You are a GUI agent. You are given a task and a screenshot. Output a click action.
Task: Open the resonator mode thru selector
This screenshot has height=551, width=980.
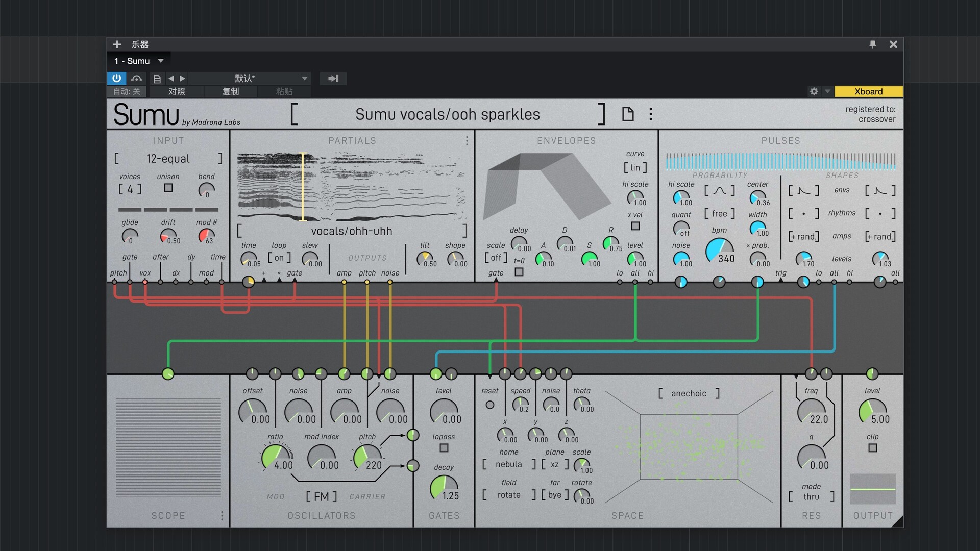pyautogui.click(x=811, y=497)
